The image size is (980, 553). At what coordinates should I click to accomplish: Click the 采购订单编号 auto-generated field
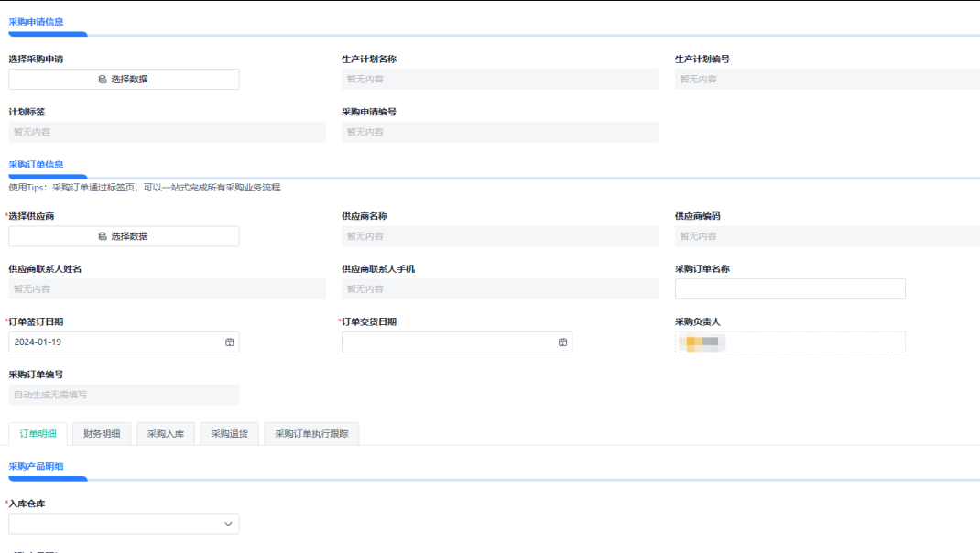pos(124,395)
